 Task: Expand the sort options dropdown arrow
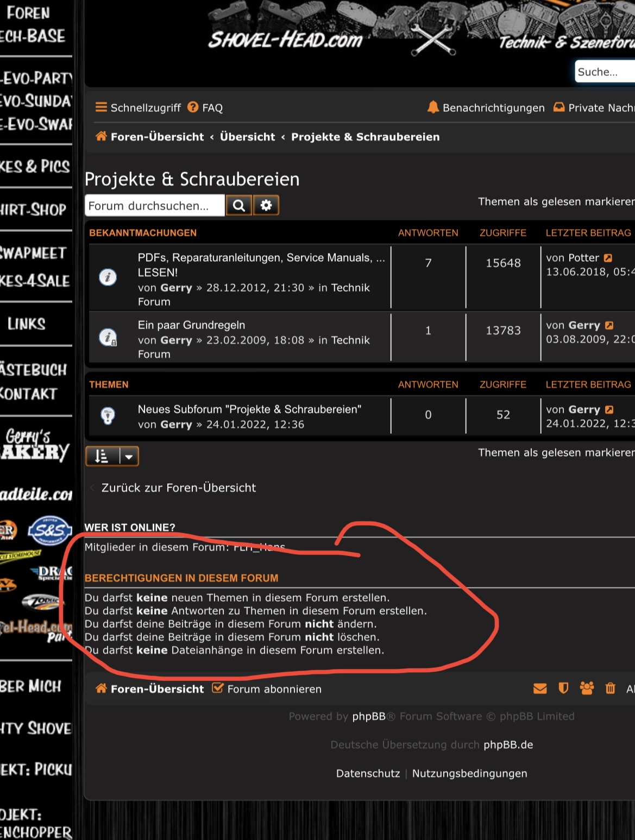tap(129, 457)
